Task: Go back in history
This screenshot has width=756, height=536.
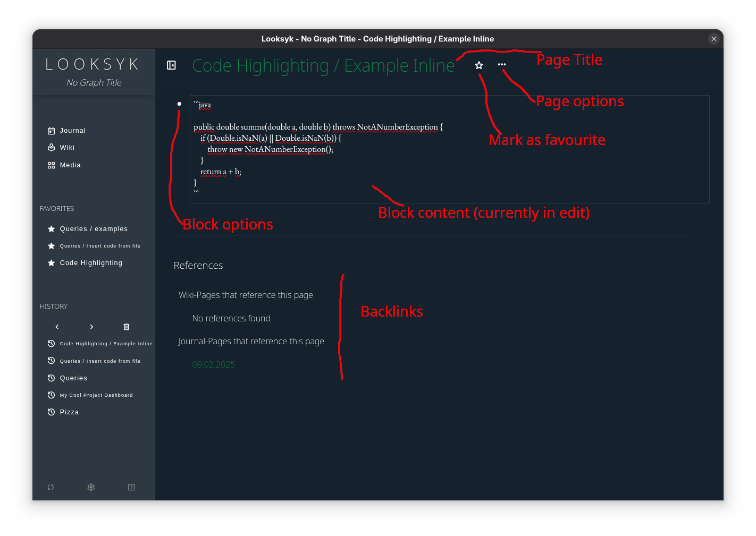Action: (x=57, y=327)
